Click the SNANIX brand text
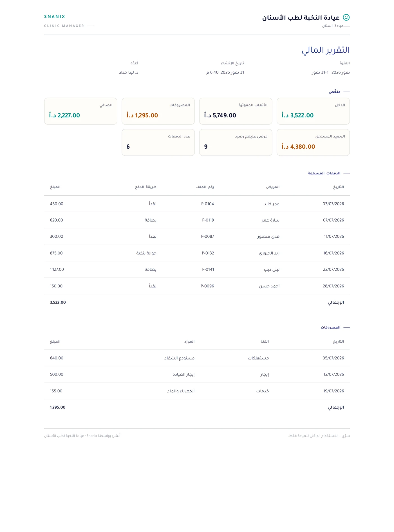 [55, 17]
